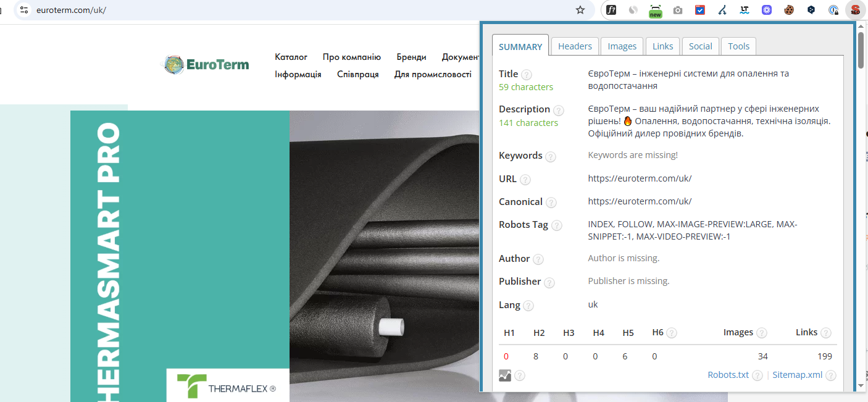
Task: Click the SEO META extension icon
Action: (x=855, y=10)
